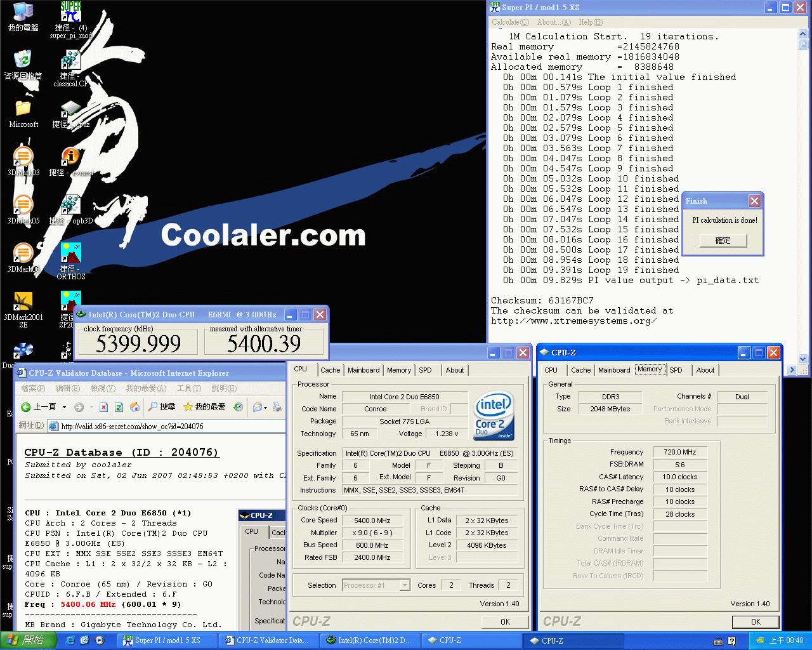Image resolution: width=812 pixels, height=650 pixels.
Task: Click the Checksum: 63167BC7 line
Action: tap(542, 300)
